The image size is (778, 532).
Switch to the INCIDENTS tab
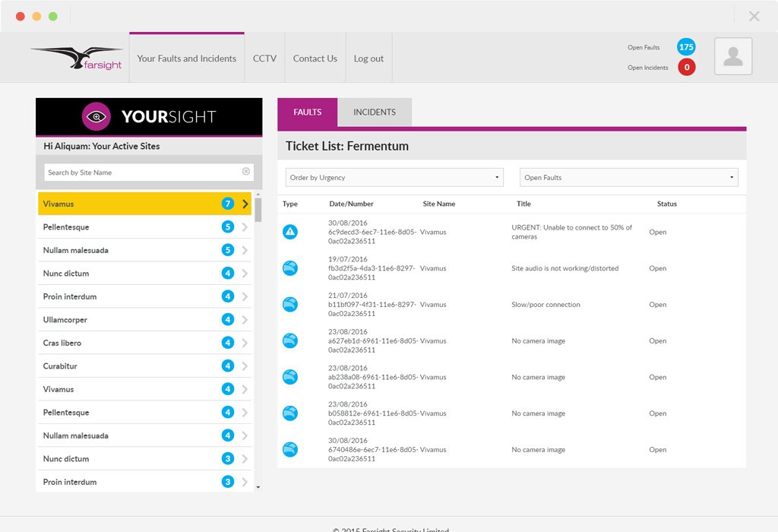coord(375,111)
